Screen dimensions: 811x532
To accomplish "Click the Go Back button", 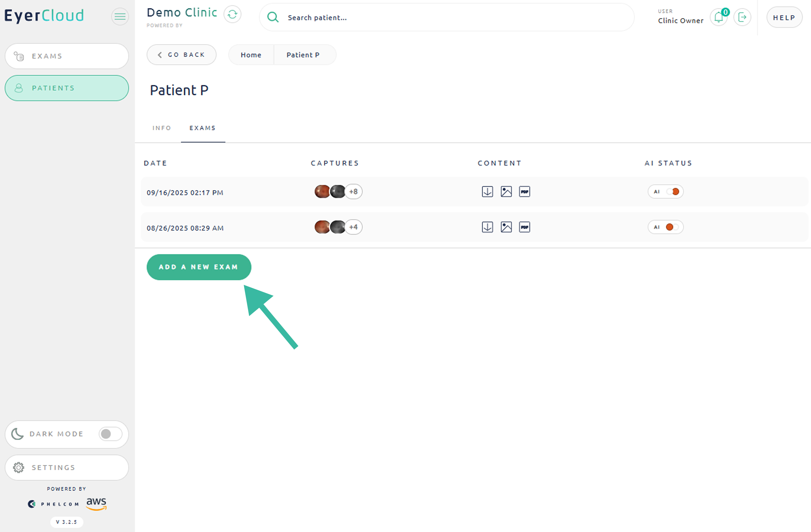I will pos(181,55).
